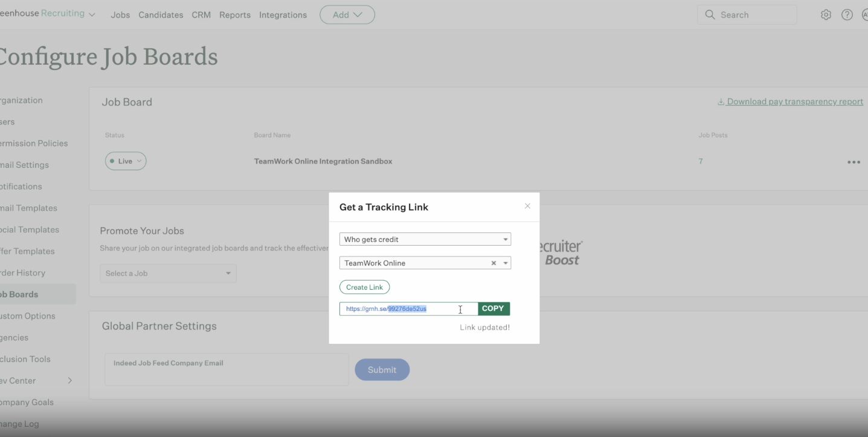Open the 7 job posts link
This screenshot has height=437, width=868.
tap(701, 161)
